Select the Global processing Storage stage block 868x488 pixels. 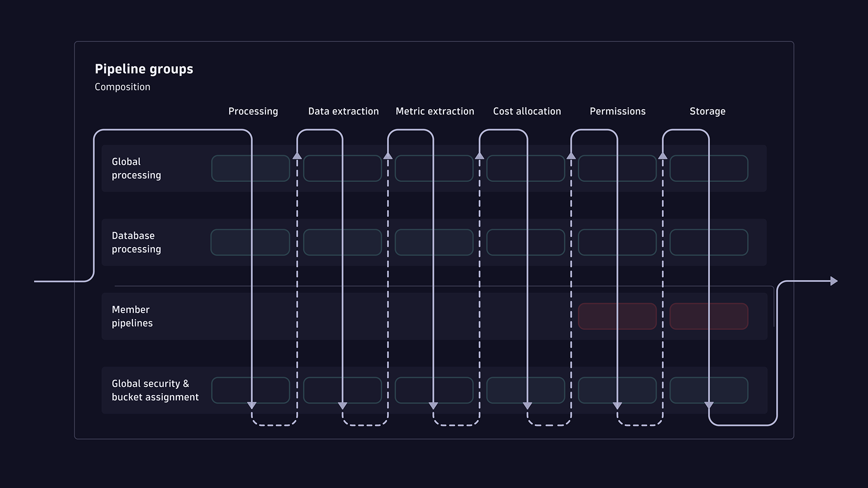coord(708,168)
